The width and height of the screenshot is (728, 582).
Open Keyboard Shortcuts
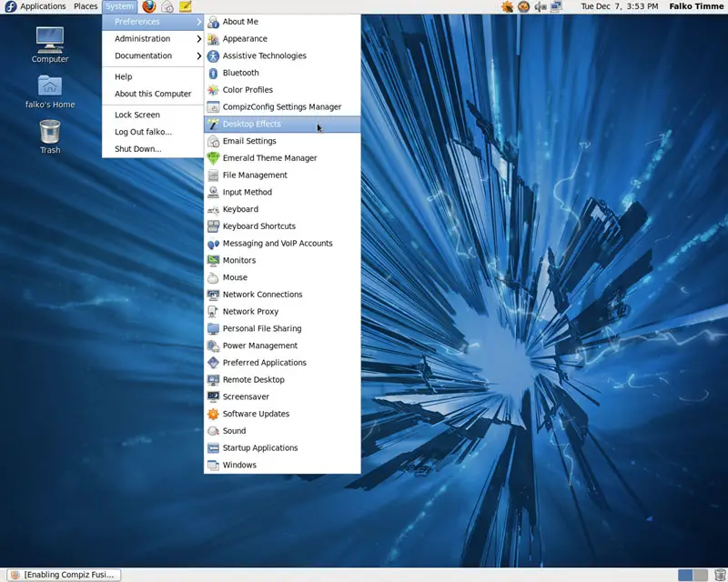(x=282, y=226)
